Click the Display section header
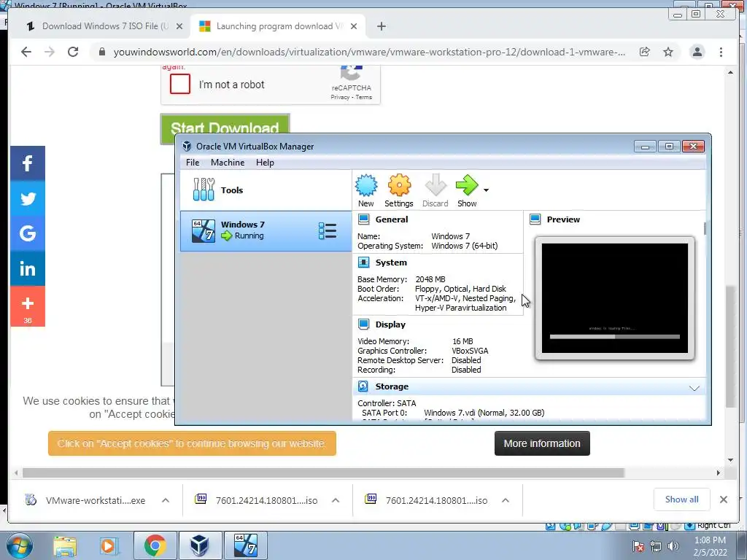Screen dimensions: 747x560 [390, 324]
